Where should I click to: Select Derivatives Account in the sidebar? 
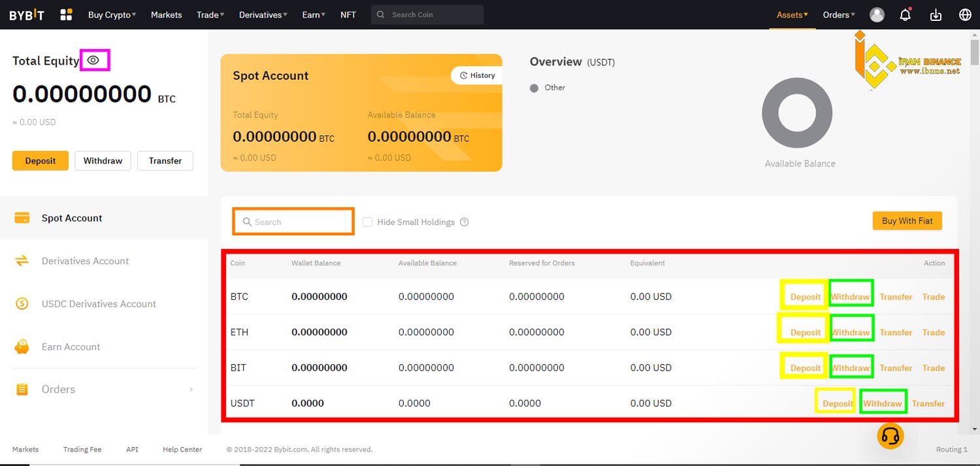click(x=105, y=261)
